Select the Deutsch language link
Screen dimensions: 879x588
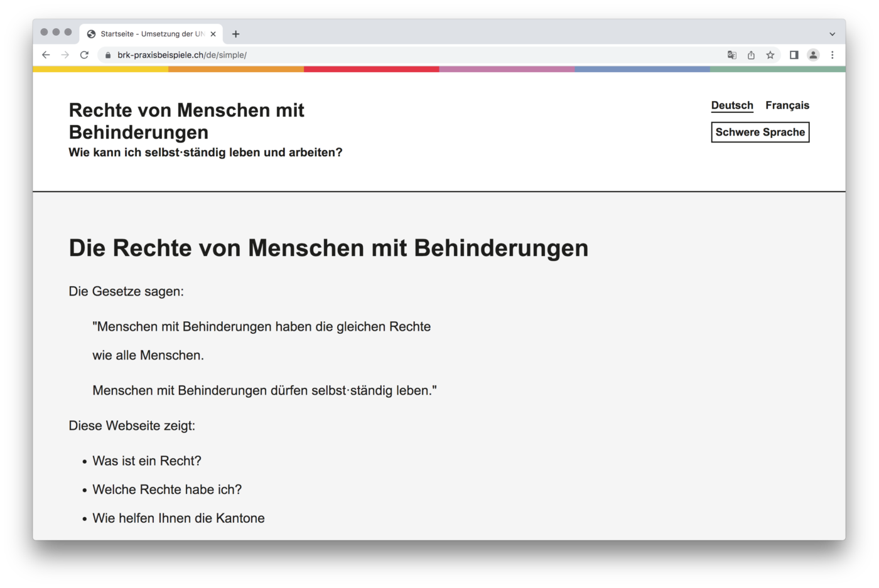[x=731, y=105]
